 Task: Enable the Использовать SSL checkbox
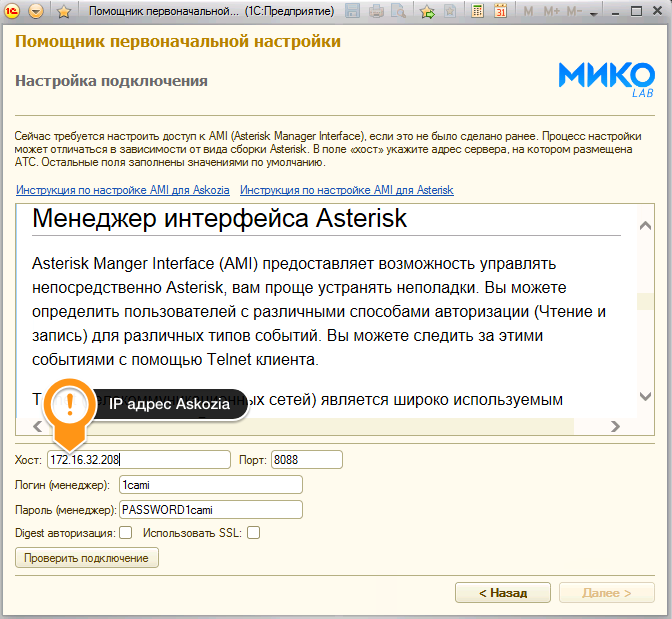(x=253, y=533)
